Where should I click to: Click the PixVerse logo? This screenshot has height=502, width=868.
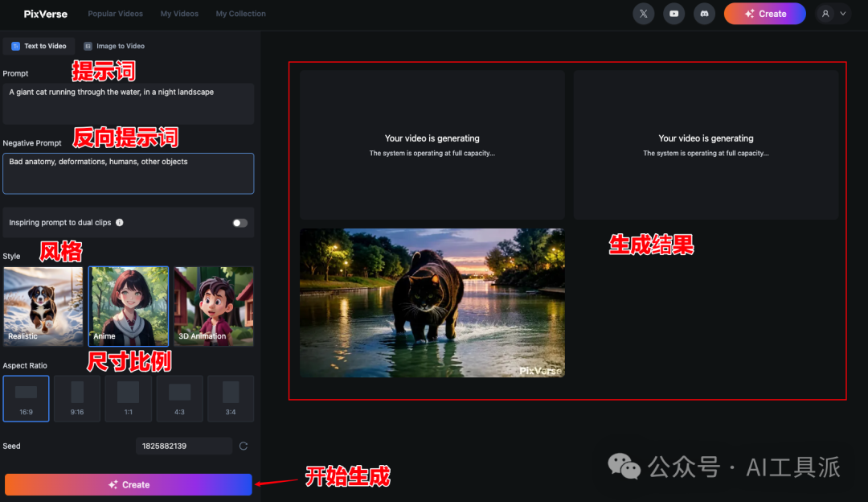click(x=45, y=14)
